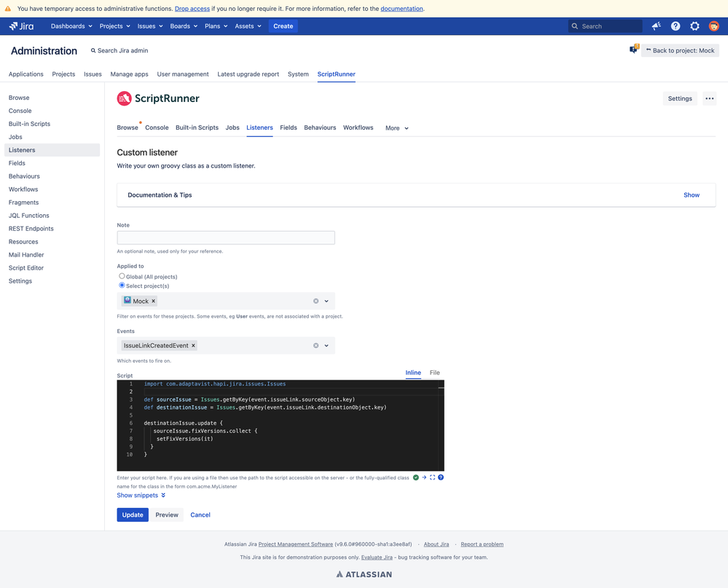Open the Events selector dropdown arrow
Image resolution: width=728 pixels, height=588 pixels.
point(326,345)
